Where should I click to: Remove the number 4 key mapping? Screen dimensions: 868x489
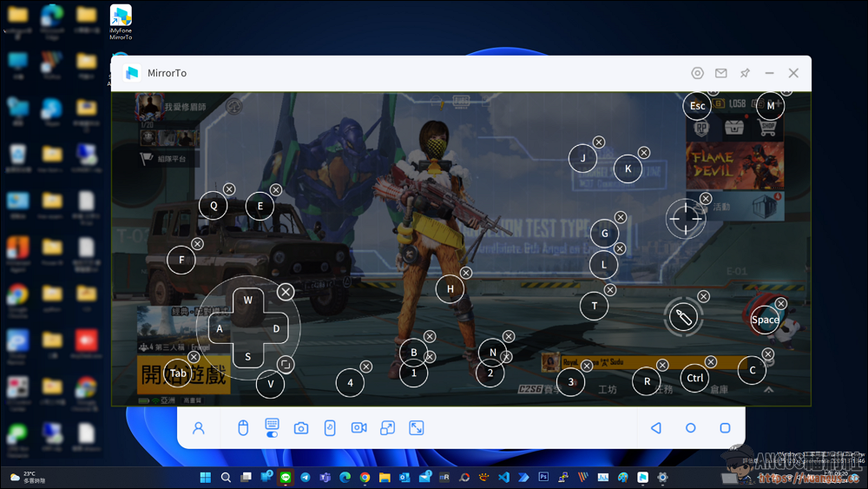point(366,367)
